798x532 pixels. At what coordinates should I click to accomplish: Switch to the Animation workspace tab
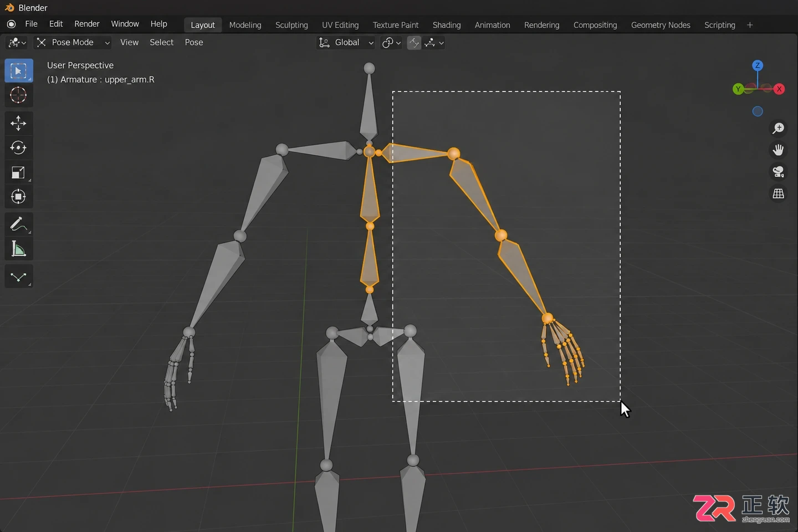(x=493, y=25)
